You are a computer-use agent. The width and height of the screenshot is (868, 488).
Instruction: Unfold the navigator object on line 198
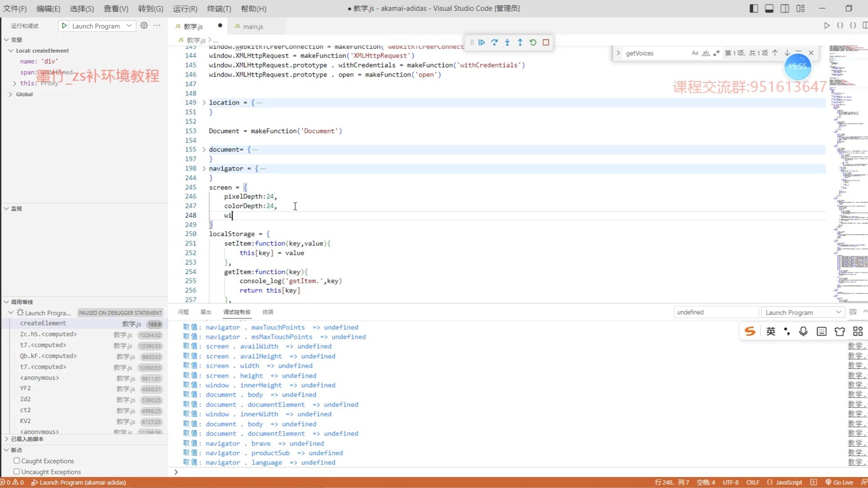(x=204, y=168)
